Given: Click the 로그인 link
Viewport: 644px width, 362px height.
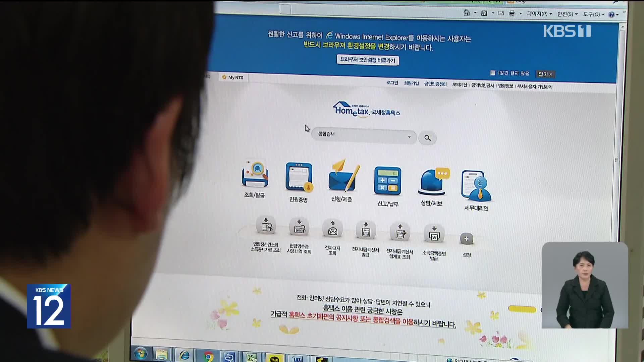Looking at the screenshot, I should point(392,82).
